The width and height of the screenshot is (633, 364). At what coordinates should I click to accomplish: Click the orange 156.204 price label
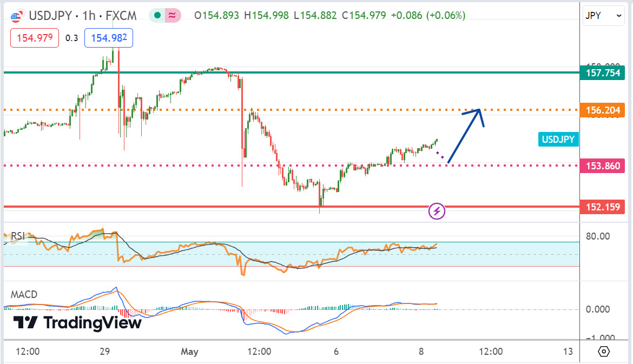[x=602, y=110]
